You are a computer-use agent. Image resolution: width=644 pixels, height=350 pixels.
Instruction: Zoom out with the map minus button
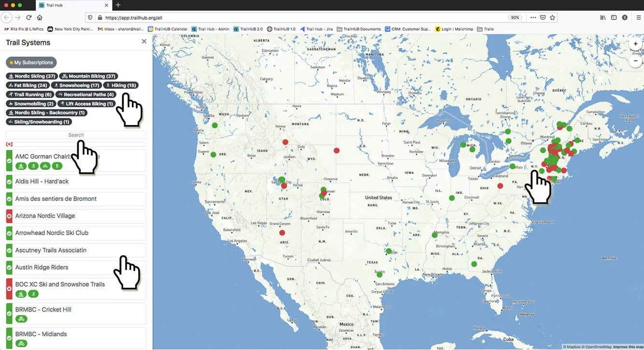636,61
